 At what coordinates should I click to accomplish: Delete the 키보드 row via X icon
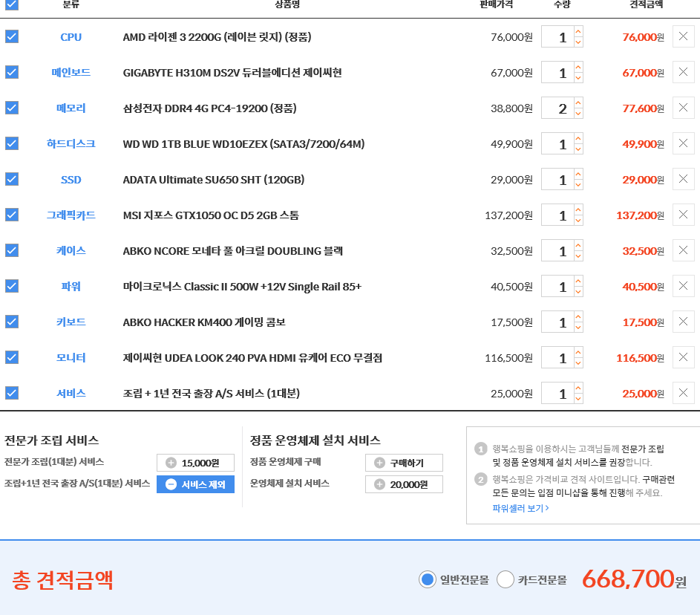click(x=683, y=322)
